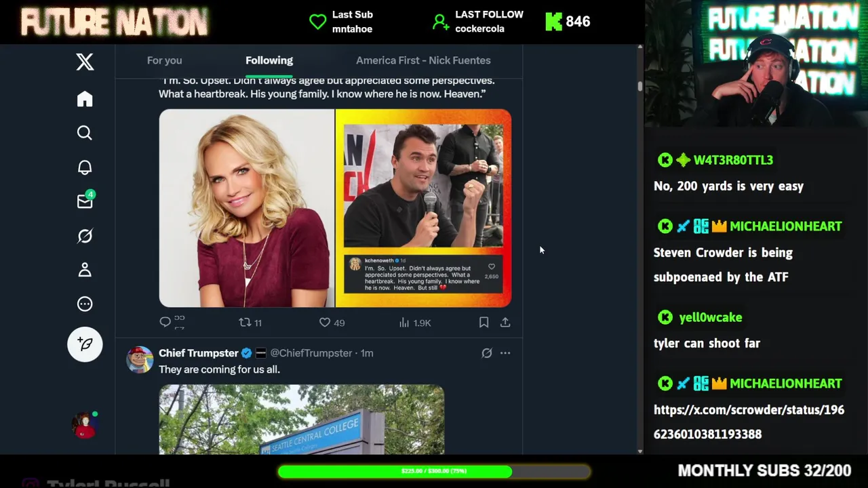Open the 1m timestamp on the post
The image size is (868, 488).
(x=367, y=353)
